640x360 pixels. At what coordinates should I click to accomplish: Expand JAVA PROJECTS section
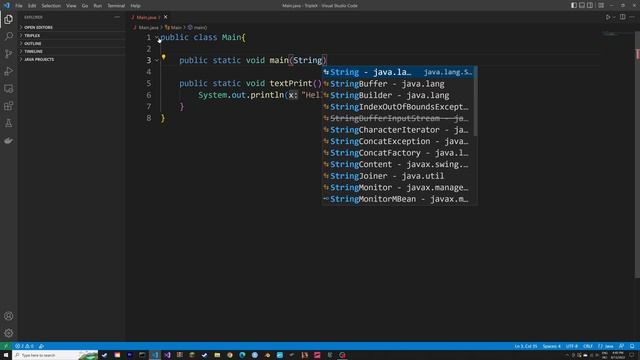click(71, 60)
